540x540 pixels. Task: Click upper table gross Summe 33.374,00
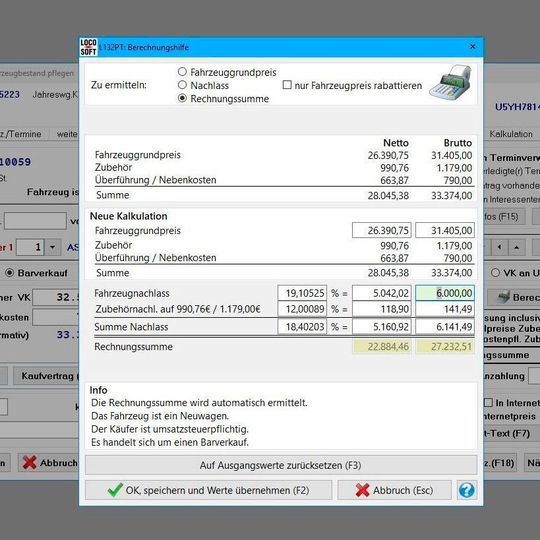point(451,196)
